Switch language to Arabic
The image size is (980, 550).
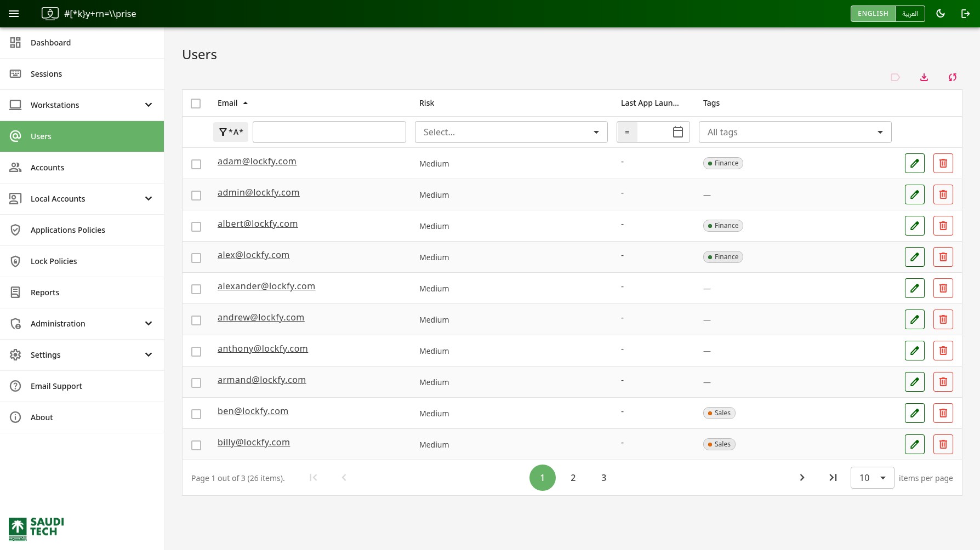910,14
